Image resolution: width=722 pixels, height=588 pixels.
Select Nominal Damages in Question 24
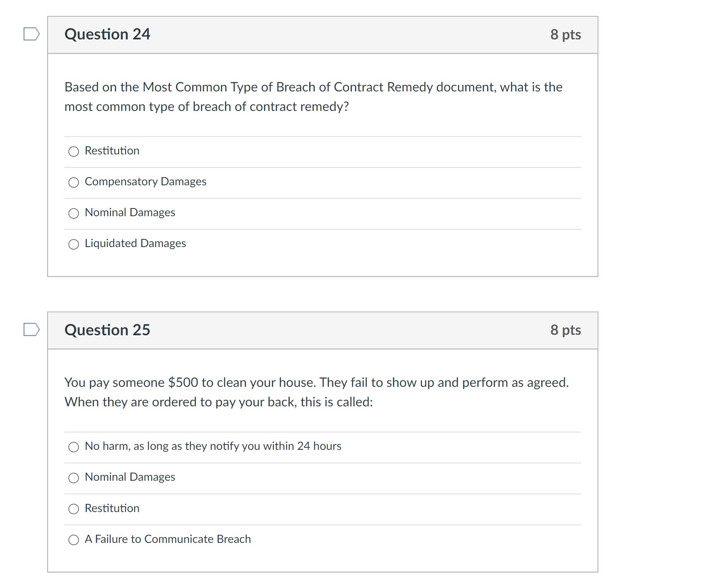tap(74, 213)
